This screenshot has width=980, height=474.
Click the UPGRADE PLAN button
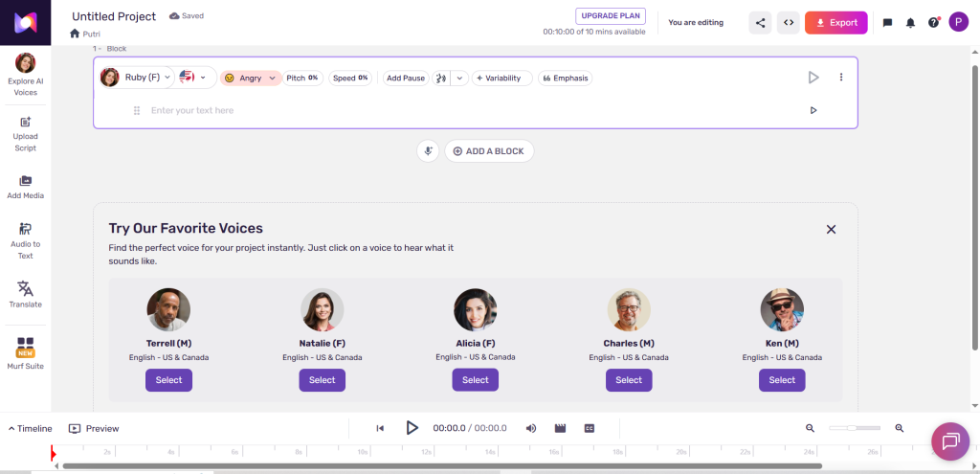[611, 16]
